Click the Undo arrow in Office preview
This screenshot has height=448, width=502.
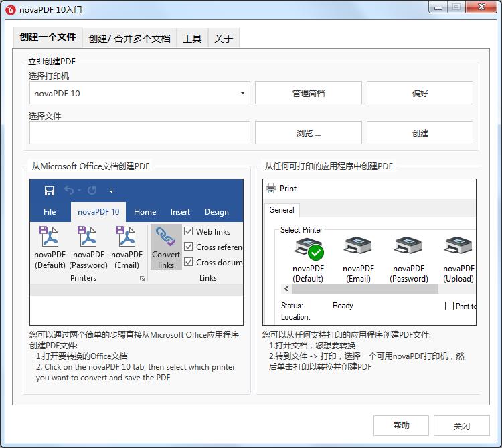point(69,191)
